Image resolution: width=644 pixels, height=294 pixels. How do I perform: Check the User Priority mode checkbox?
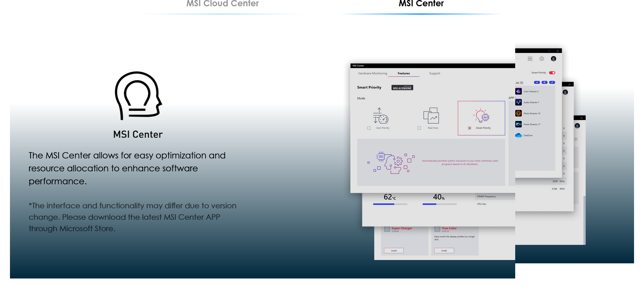pyautogui.click(x=369, y=128)
